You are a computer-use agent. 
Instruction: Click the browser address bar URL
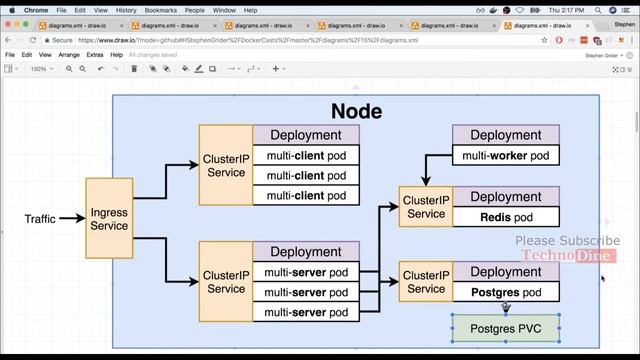248,40
